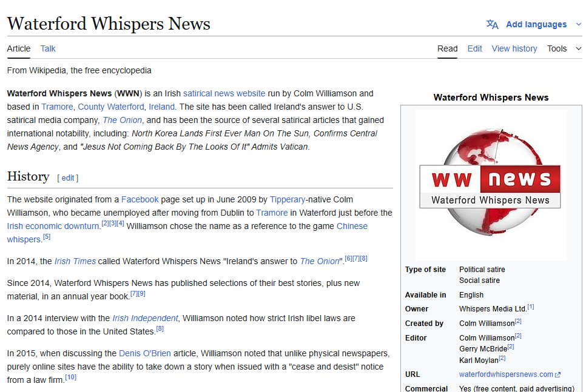Open the Add languages dropdown
This screenshot has width=586, height=392.
pyautogui.click(x=536, y=24)
